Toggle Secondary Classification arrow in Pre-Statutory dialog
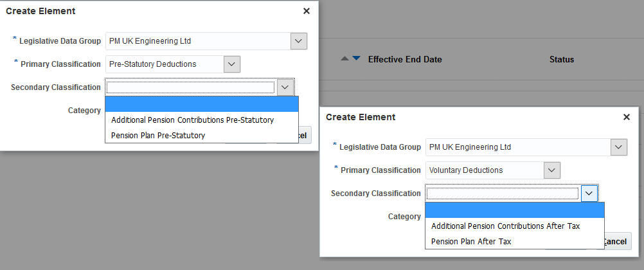Screen dimensions: 644x270 coord(286,87)
